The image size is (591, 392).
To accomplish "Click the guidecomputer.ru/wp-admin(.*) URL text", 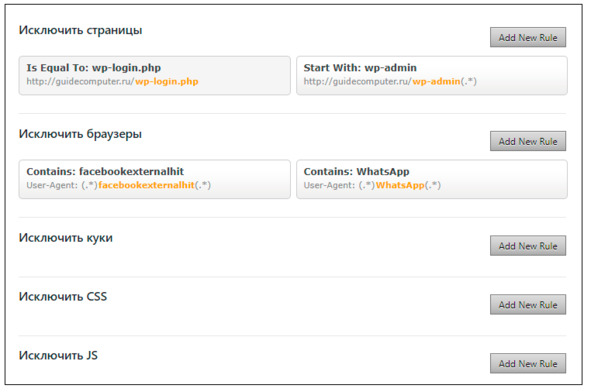I will pyautogui.click(x=390, y=81).
